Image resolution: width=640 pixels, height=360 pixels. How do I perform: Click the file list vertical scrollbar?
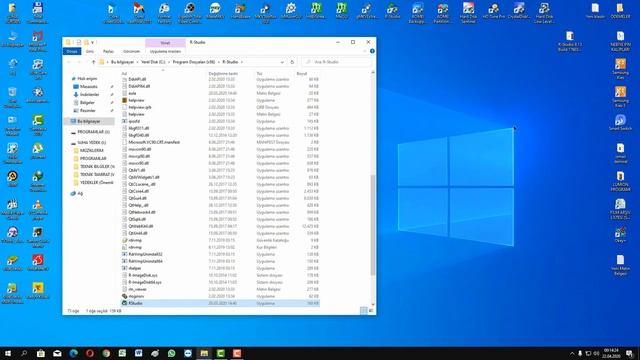(x=373, y=224)
